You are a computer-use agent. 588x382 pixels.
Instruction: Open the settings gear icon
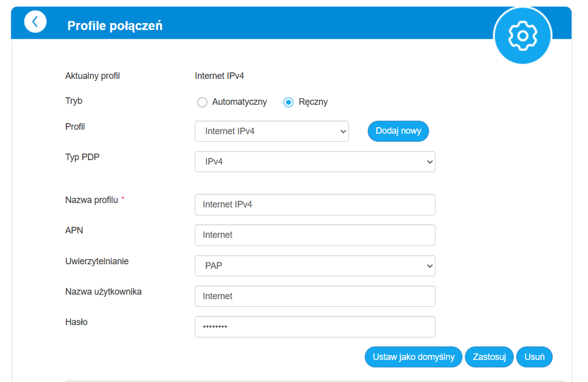523,36
